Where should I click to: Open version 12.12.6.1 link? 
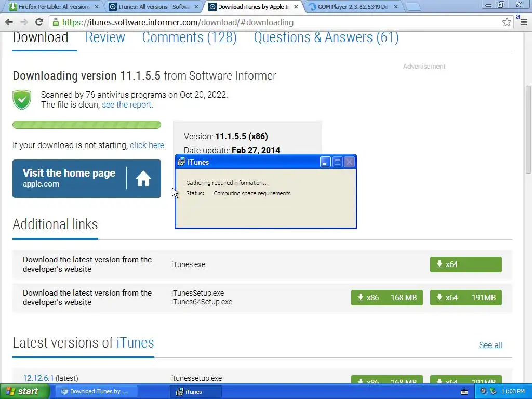38,378
